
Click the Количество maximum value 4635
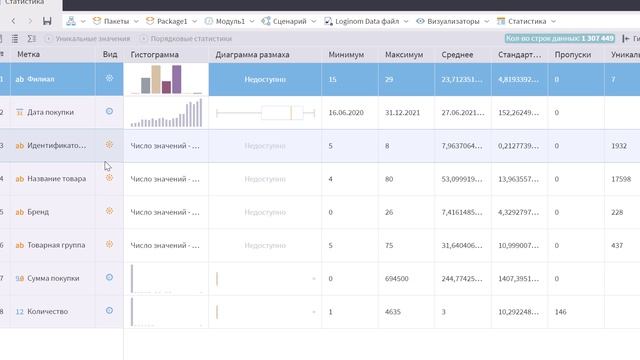(x=393, y=312)
